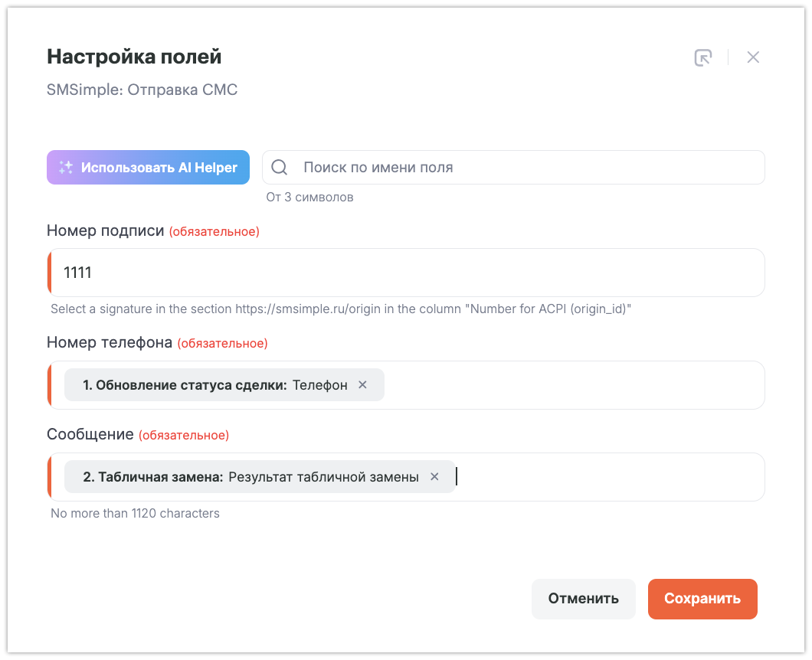Viewport: 812px width, 660px height.
Task: Remove the Телефон chip using its X
Action: pos(363,385)
